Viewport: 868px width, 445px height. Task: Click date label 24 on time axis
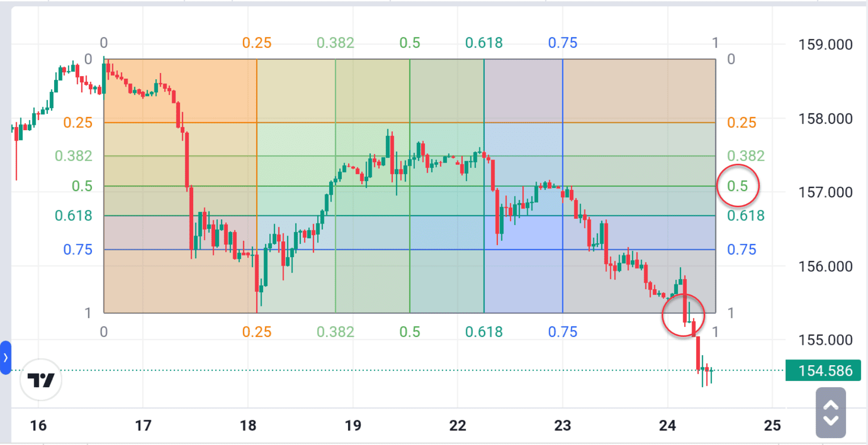667,425
